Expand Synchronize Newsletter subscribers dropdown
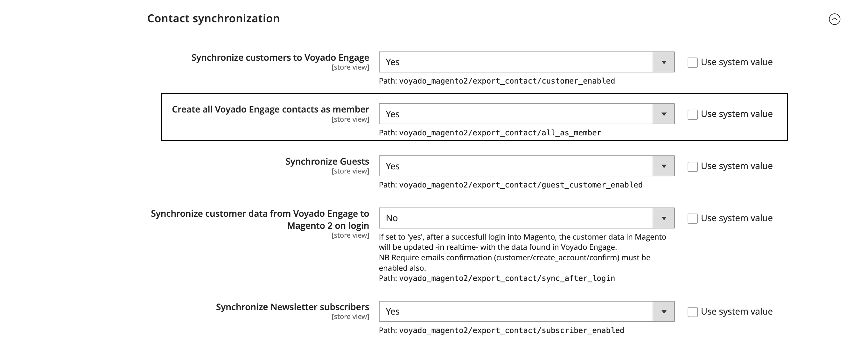This screenshot has width=868, height=354. [527, 311]
